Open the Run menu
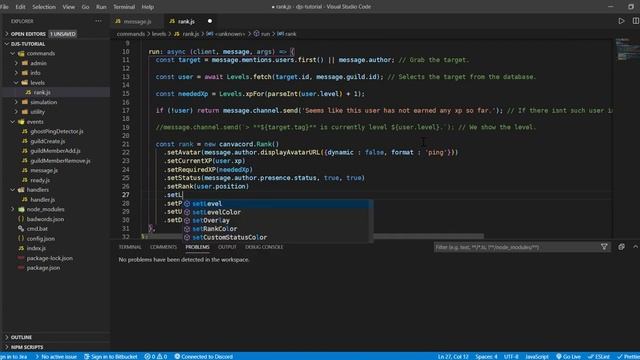Viewport: 640px width, 360px height. click(101, 7)
